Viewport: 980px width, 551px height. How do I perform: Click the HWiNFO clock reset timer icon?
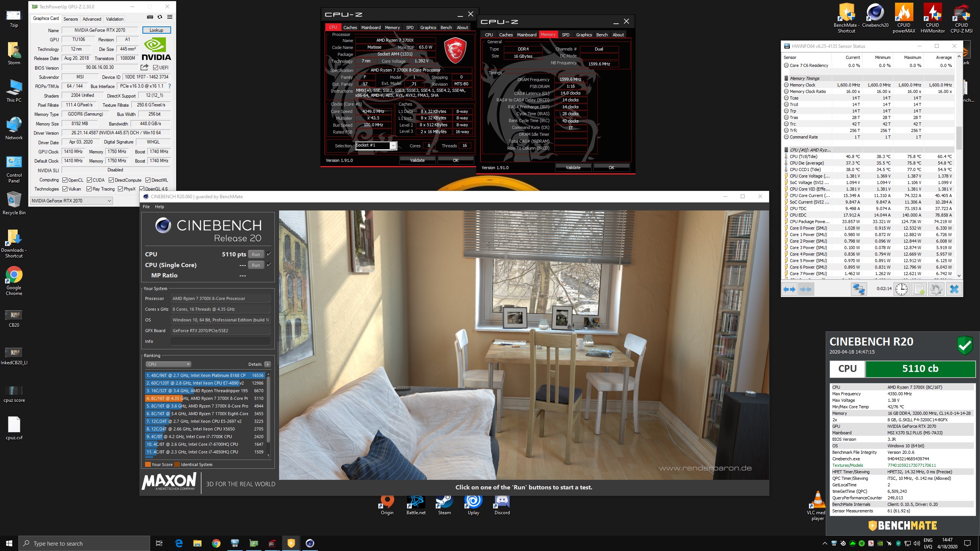tap(902, 289)
